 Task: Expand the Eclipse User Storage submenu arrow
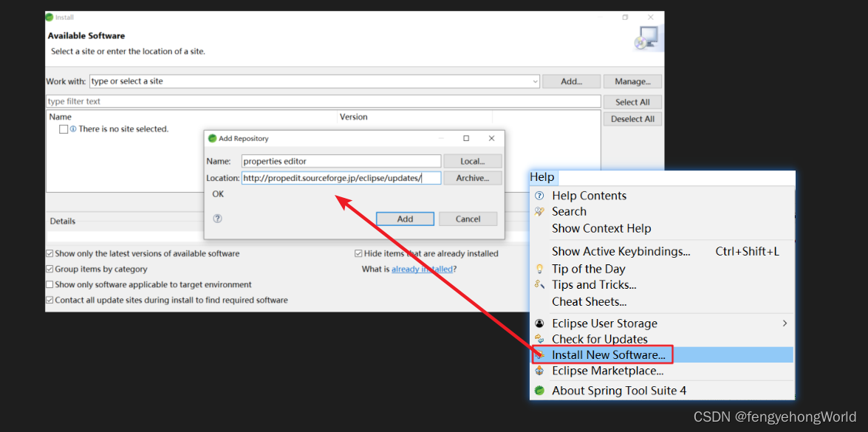[785, 323]
